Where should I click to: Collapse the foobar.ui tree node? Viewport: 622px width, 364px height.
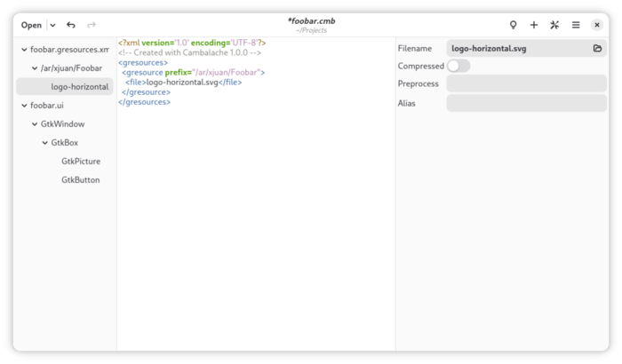[23, 106]
